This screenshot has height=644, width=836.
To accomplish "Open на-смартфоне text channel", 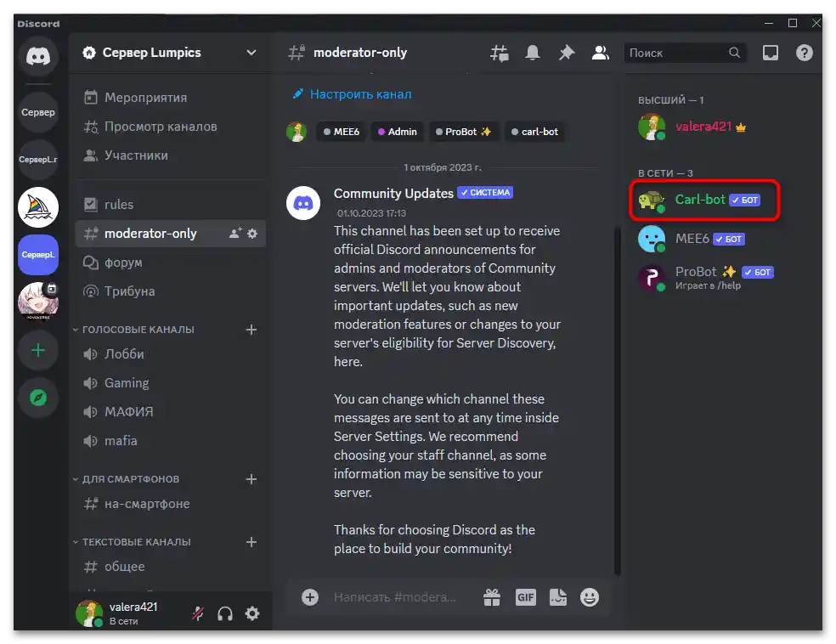I will click(171, 504).
